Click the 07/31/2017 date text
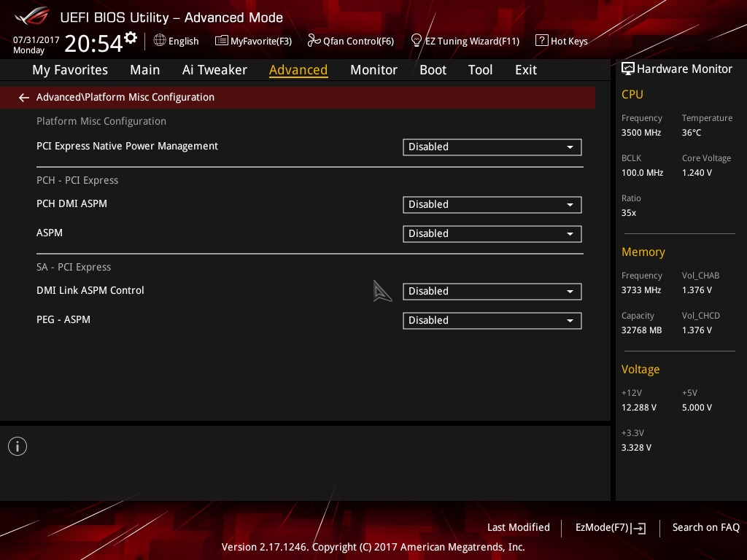The width and height of the screenshot is (747, 560). pos(36,40)
